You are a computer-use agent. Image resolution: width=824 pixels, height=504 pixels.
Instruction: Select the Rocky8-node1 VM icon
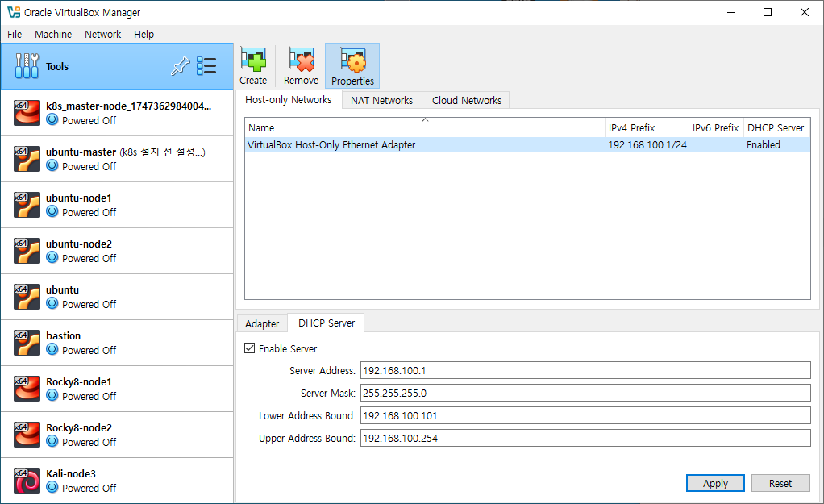27,389
